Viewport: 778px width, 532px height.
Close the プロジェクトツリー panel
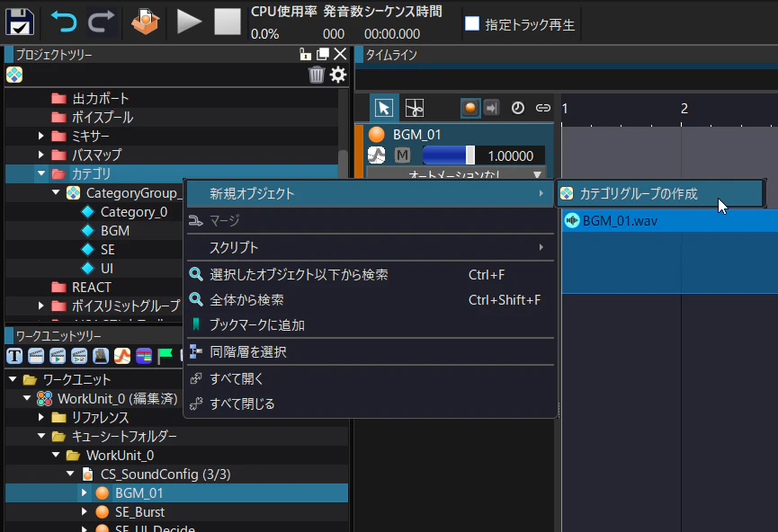click(340, 54)
